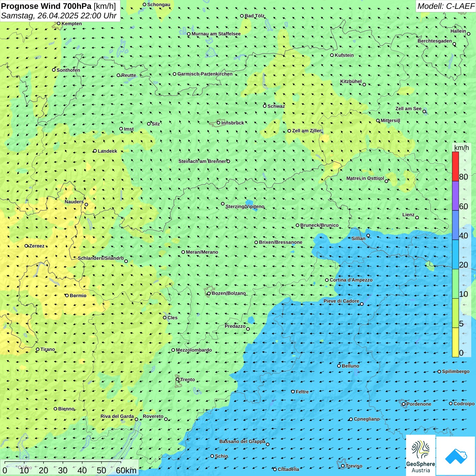Select the Innsbruck city marker

tap(219, 123)
